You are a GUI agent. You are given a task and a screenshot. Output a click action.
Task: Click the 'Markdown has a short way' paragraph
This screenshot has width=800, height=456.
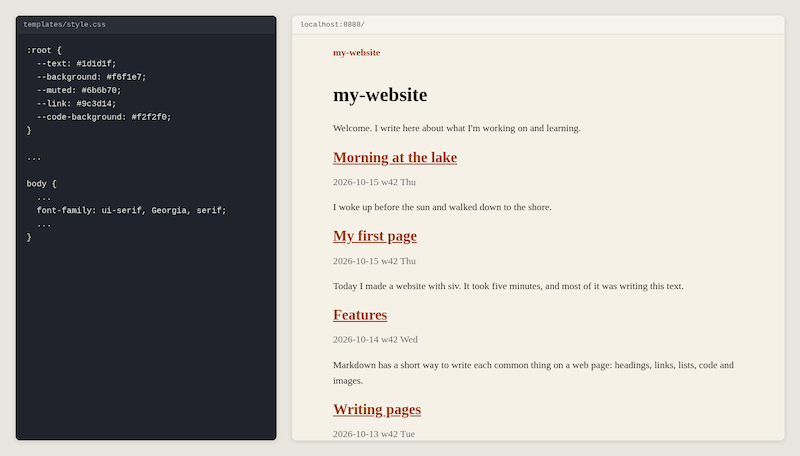coord(533,373)
